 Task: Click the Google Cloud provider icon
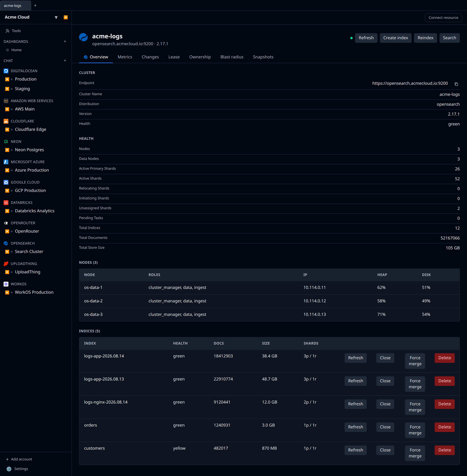click(6, 182)
